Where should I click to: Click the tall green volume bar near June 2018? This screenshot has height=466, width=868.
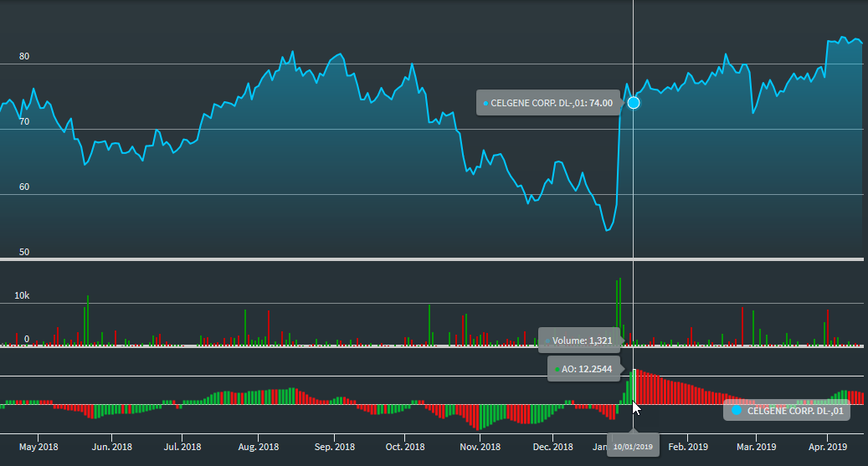(x=87, y=320)
